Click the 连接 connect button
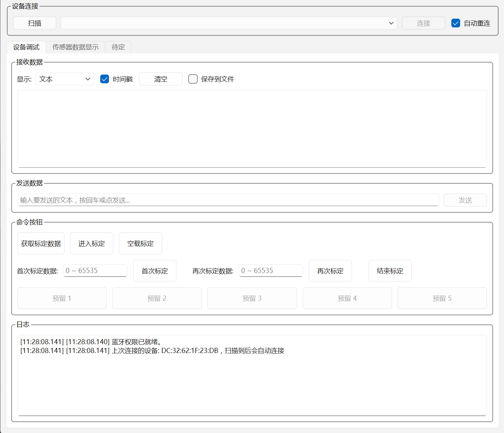 (x=424, y=23)
